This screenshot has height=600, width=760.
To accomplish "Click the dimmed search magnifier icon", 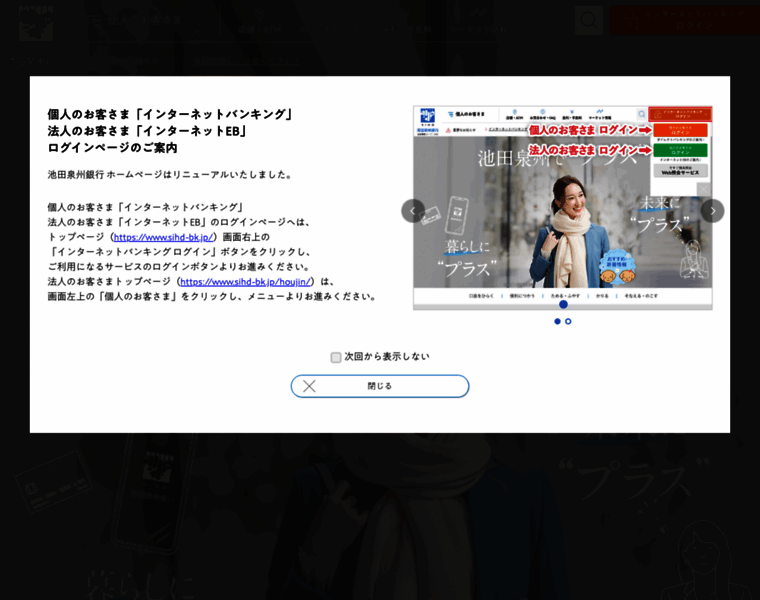I will point(589,20).
